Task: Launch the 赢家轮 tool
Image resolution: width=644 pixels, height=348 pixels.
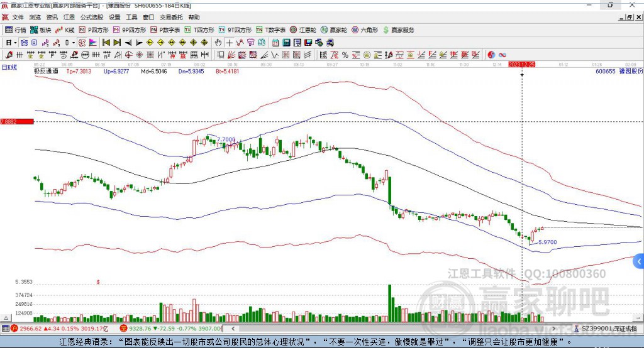Action: tap(334, 30)
